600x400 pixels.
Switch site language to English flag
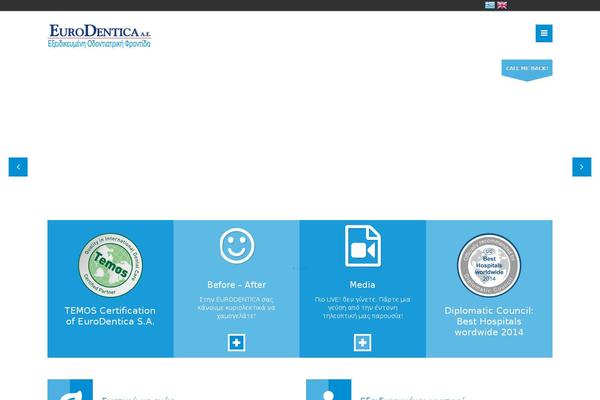point(502,5)
